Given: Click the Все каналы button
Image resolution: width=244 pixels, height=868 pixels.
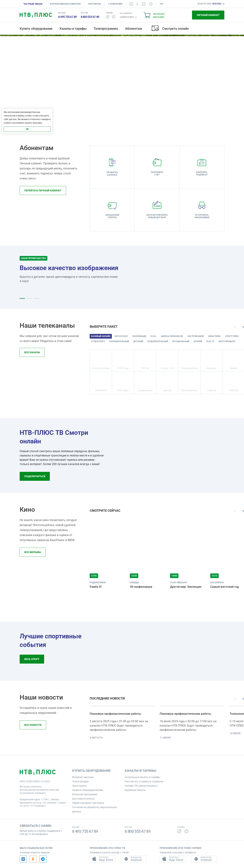Looking at the screenshot, I should click(x=32, y=353).
